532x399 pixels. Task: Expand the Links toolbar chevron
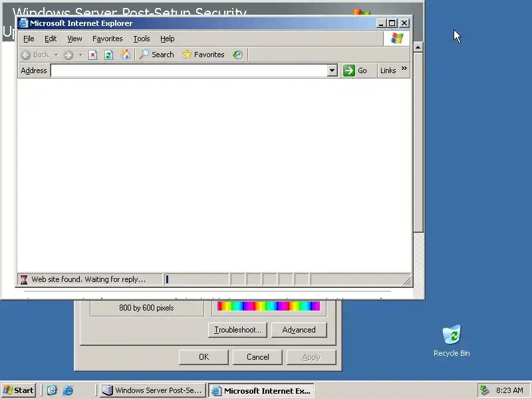coord(404,68)
